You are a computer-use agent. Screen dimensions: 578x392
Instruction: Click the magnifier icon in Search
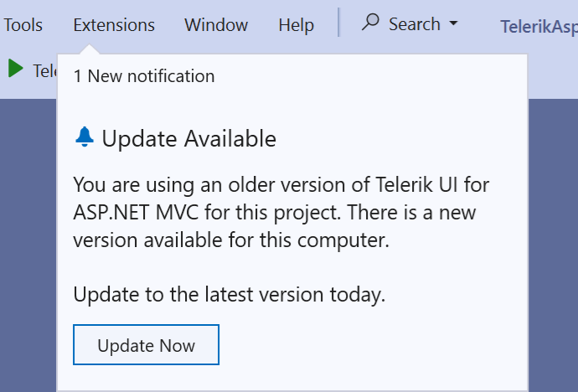370,23
